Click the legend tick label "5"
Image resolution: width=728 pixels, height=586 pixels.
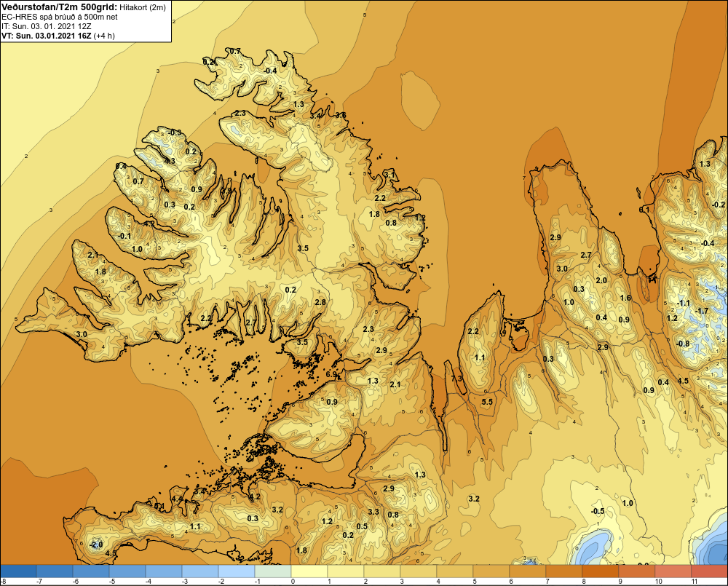click(x=475, y=582)
